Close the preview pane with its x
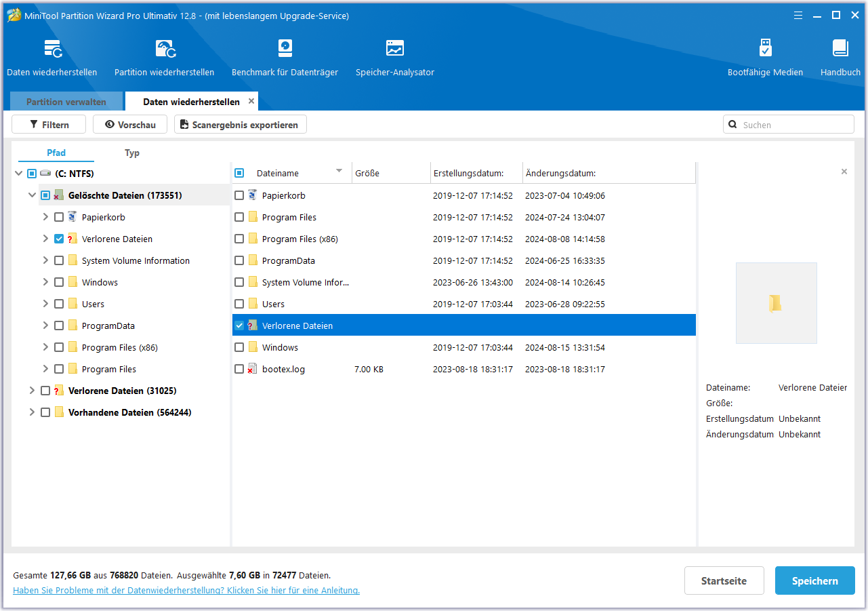 pos(844,172)
